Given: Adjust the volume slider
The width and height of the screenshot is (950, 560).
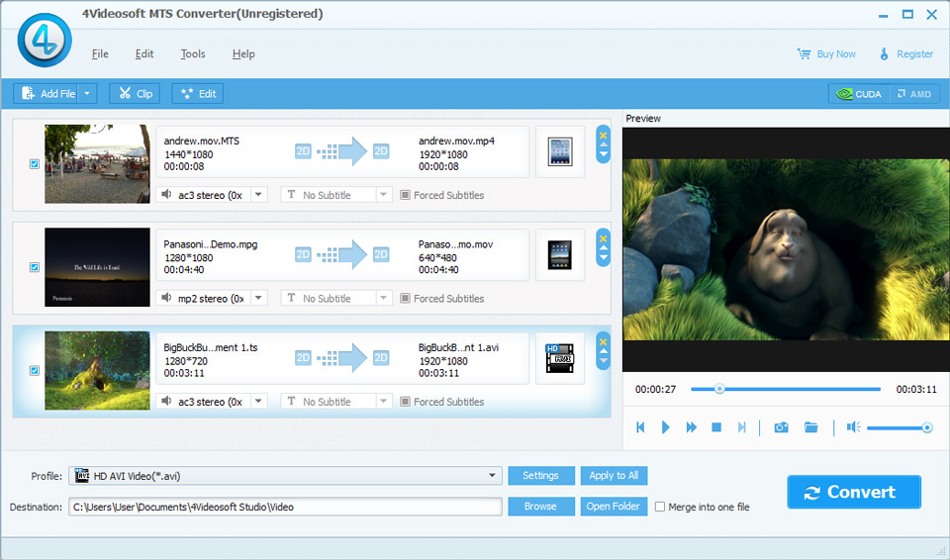Looking at the screenshot, I should [x=900, y=427].
